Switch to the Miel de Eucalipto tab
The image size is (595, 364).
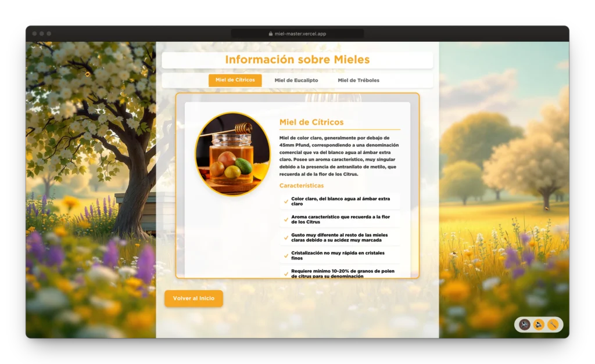296,80
